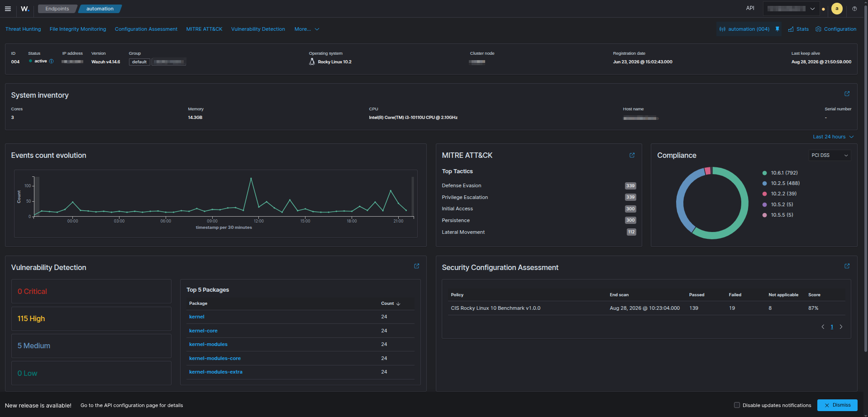Screen dimensions: 868x417
Task: Click the pin icon next to automation (004)
Action: [x=777, y=29]
